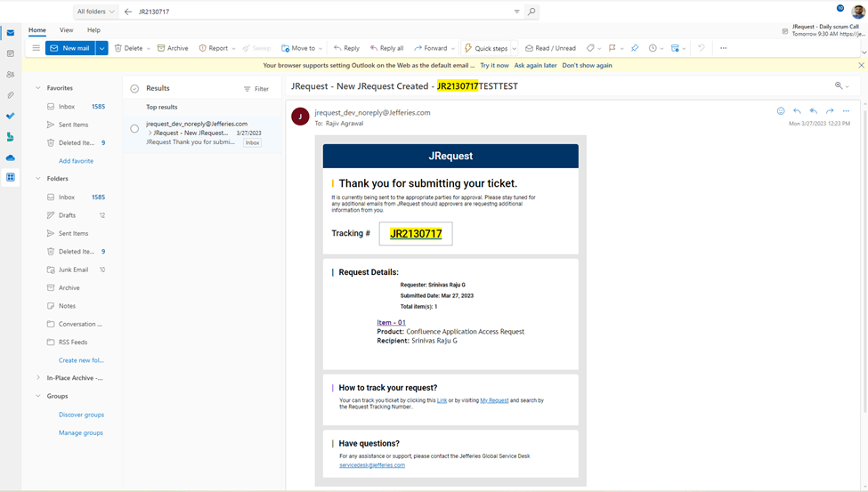Screen dimensions: 868x492
Task: Open the People app in left rail
Action: tap(11, 74)
